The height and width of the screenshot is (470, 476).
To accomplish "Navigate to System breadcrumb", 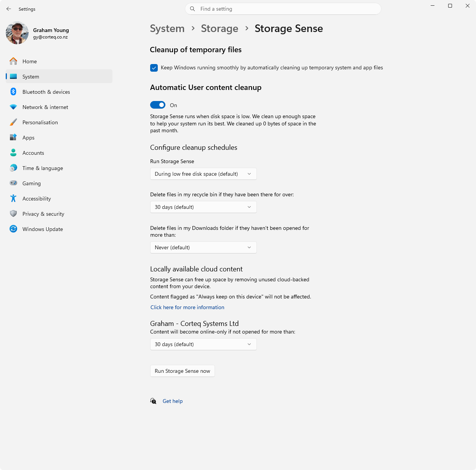I will (x=167, y=29).
